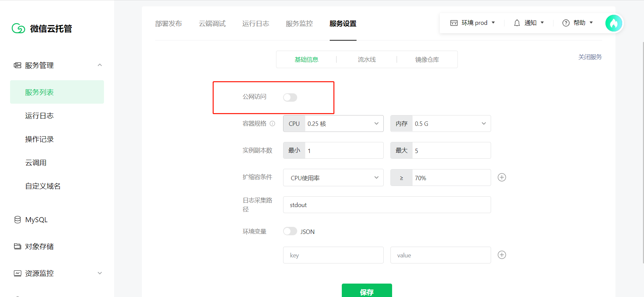644x297 pixels.
Task: Open the CPU 0.25 核 dropdown
Action: coord(333,123)
